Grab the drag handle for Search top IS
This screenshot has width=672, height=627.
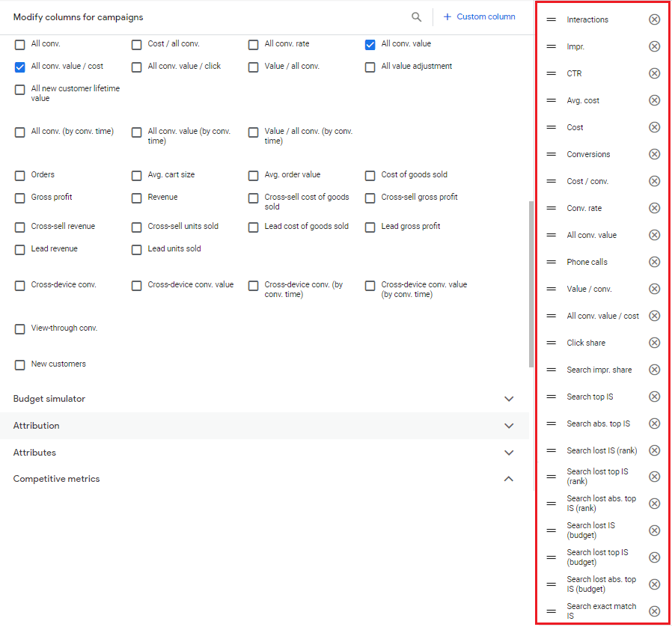pos(551,397)
